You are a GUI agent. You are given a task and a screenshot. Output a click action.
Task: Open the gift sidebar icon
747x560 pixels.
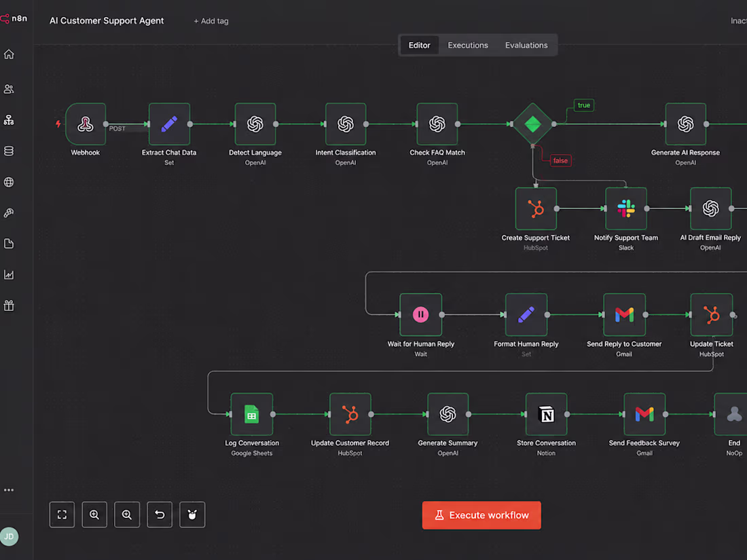pyautogui.click(x=9, y=305)
